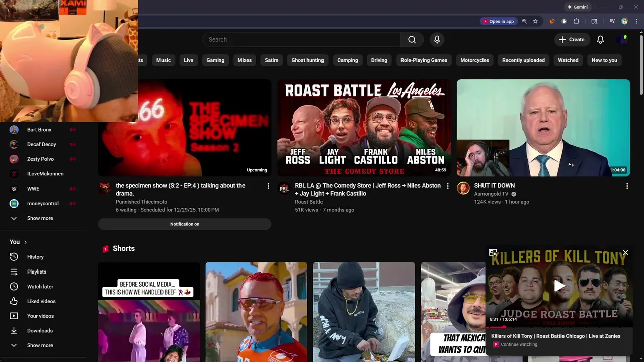644x362 pixels.
Task: Select the Role-Playing Games chip
Action: point(424,60)
